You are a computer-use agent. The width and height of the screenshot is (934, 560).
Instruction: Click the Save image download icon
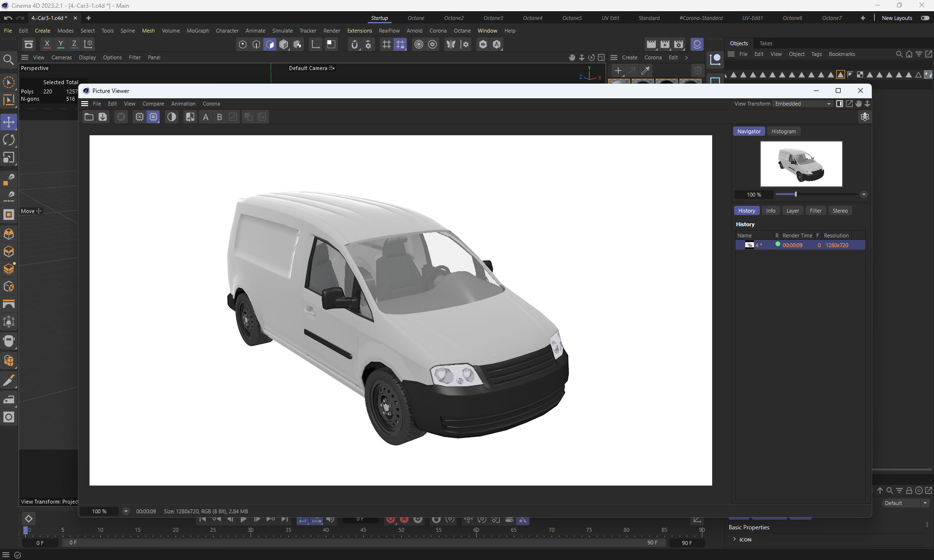[x=103, y=117]
